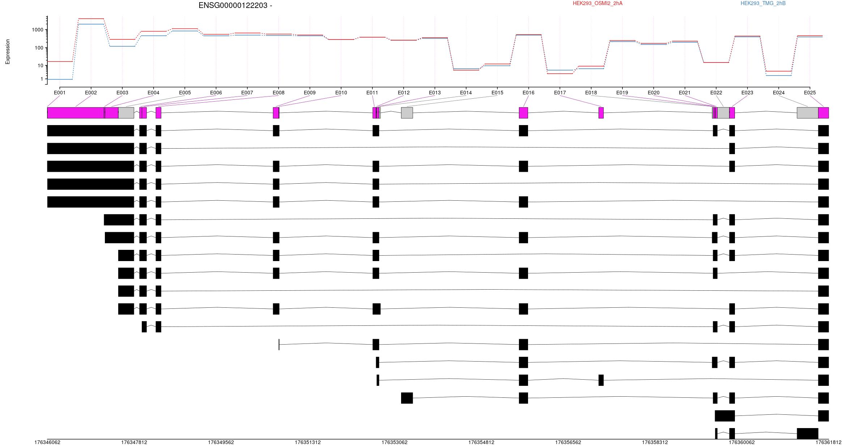Click genomic coordinate 176354812
Screen dimensions: 868x448
coord(481,443)
